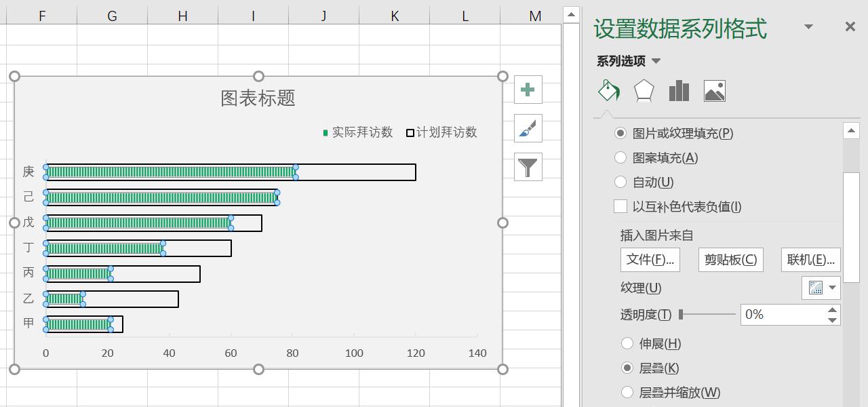Decrease transparency with the down spinner

[x=833, y=319]
